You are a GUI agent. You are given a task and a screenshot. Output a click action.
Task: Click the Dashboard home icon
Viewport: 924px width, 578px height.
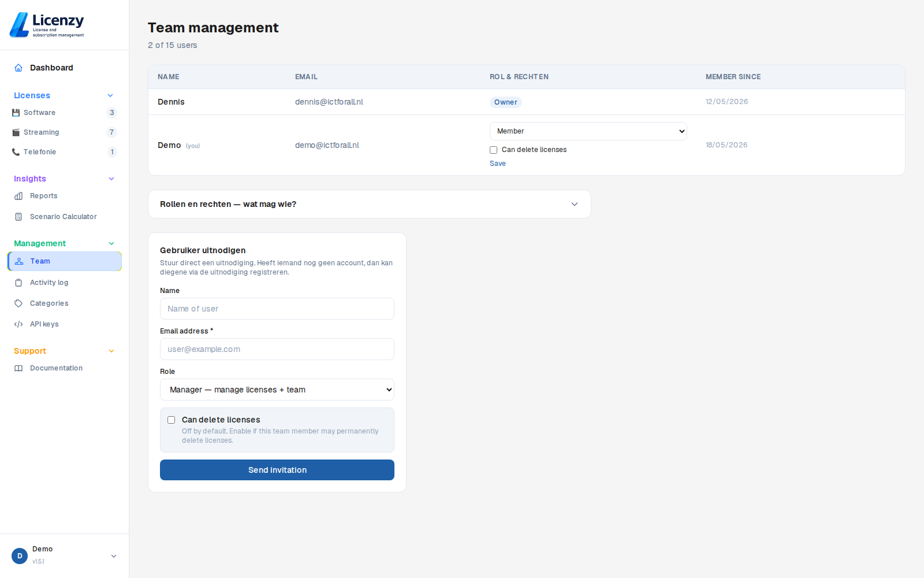(x=18, y=68)
